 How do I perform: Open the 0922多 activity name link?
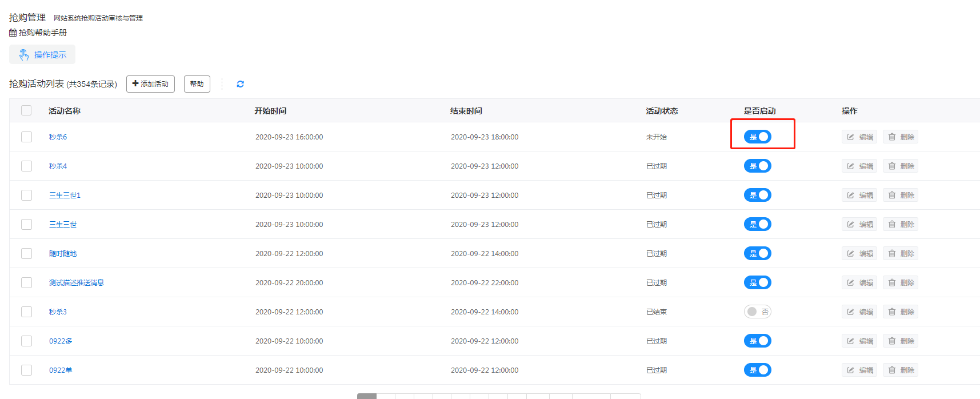61,341
